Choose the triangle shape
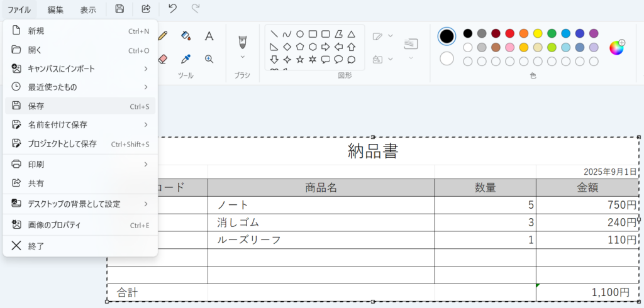The height and width of the screenshot is (308, 644). coord(351,34)
